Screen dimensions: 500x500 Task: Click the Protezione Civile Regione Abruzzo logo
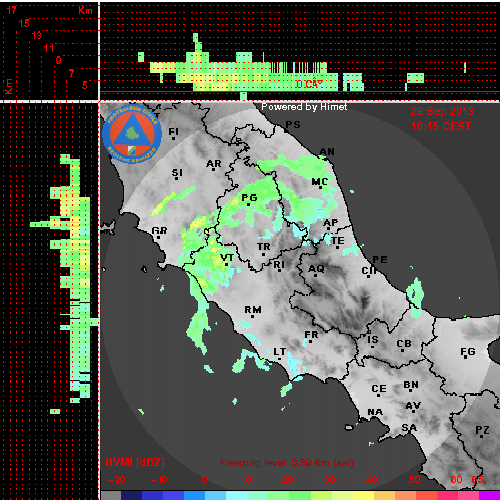(132, 135)
